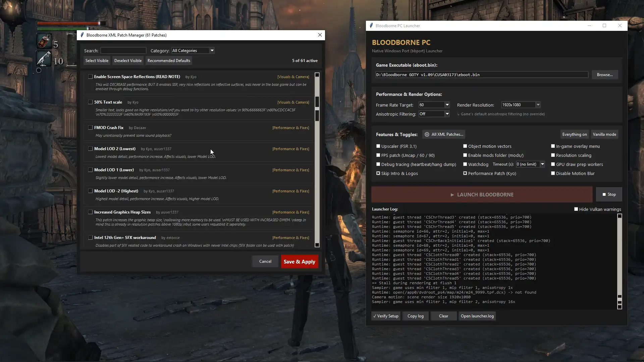
Task: Click patch list scrollbar down arrow
Action: coord(317,245)
